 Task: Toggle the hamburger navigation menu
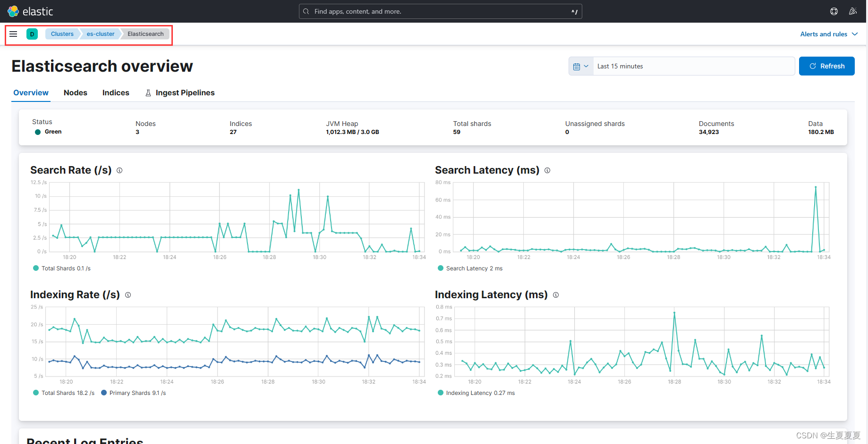coord(13,34)
